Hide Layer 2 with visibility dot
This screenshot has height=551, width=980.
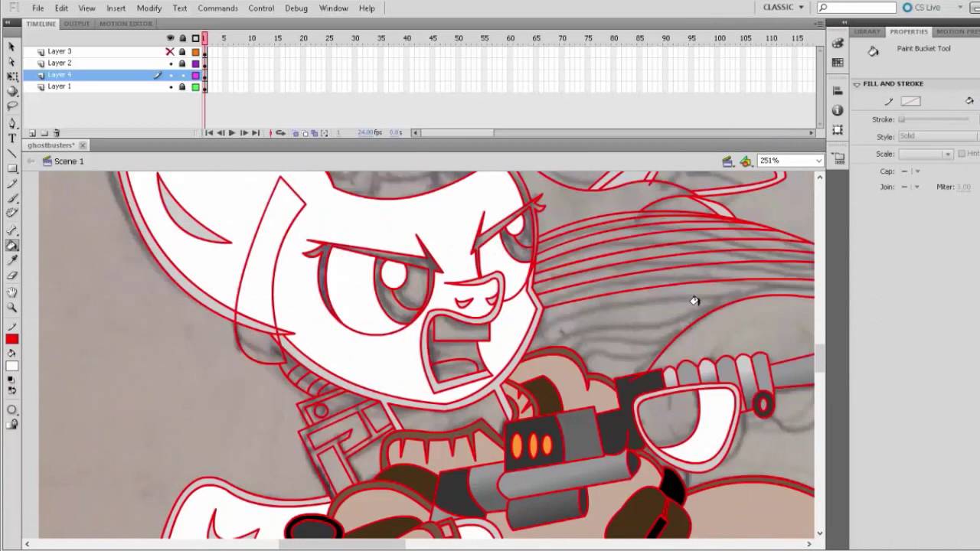pyautogui.click(x=170, y=64)
